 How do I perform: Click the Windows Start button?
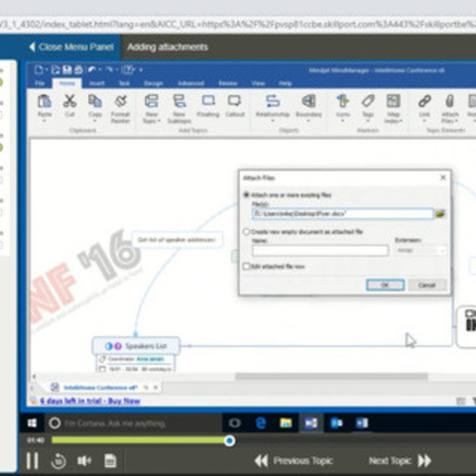32,423
